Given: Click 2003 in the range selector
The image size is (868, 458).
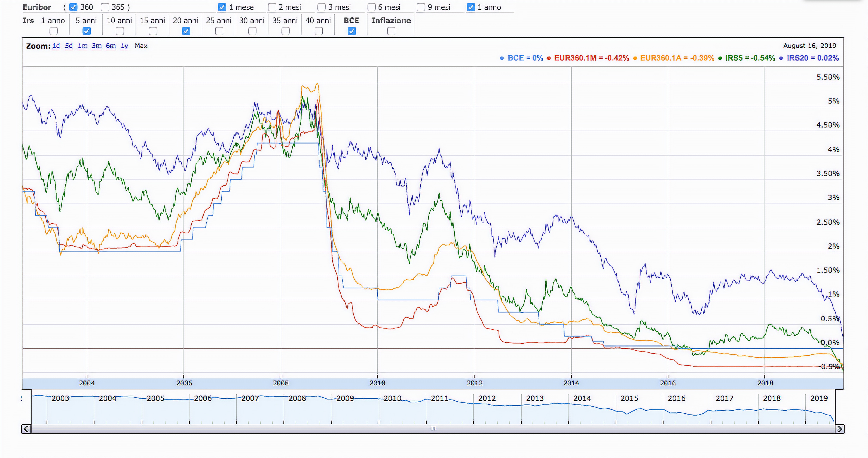Looking at the screenshot, I should click(x=60, y=398).
